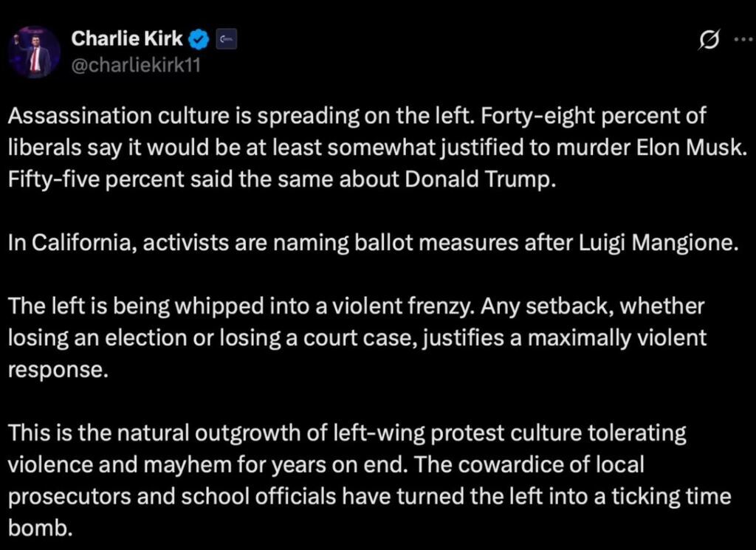Click the standalone word 'response.' in the post
The width and height of the screenshot is (756, 550).
tap(58, 369)
